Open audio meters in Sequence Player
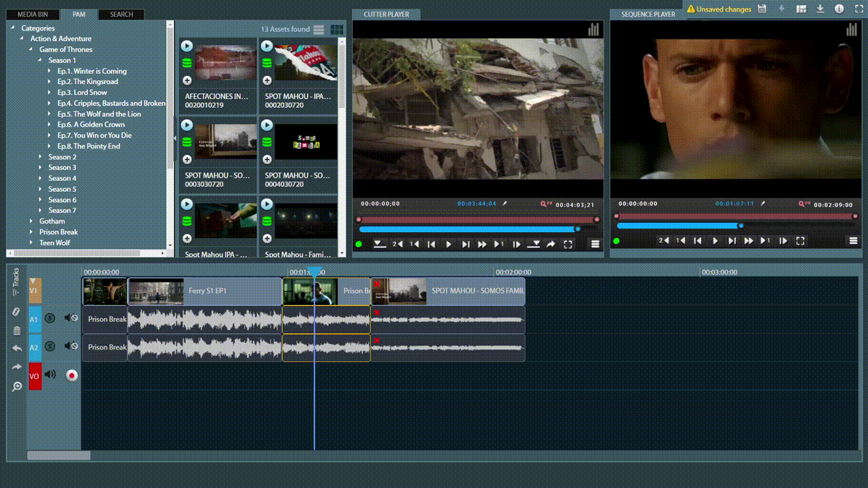This screenshot has height=488, width=868. 851,29
